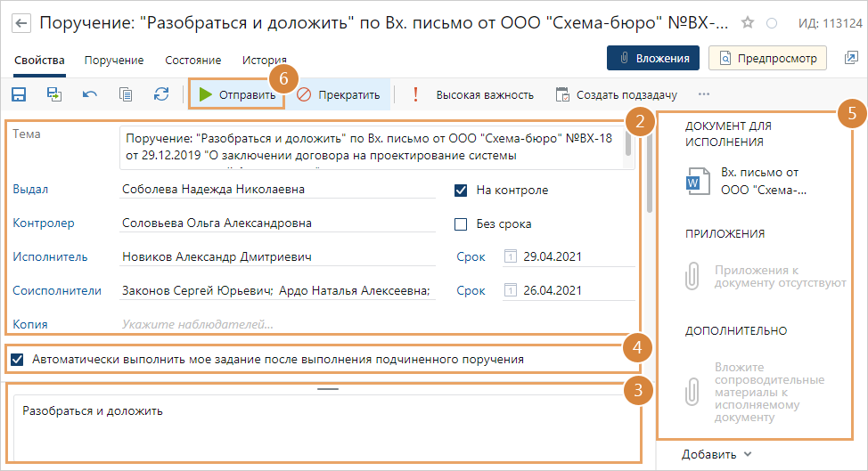
Task: Click the save diskette icon in toolbar
Action: click(x=19, y=94)
